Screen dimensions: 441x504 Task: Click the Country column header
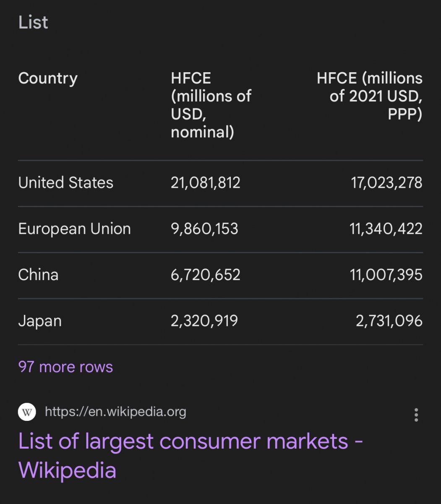48,79
